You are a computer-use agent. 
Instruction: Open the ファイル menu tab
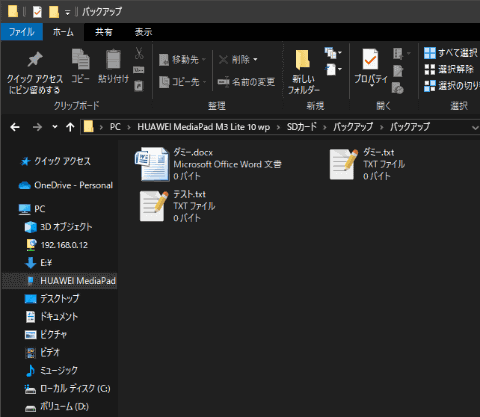tap(22, 32)
